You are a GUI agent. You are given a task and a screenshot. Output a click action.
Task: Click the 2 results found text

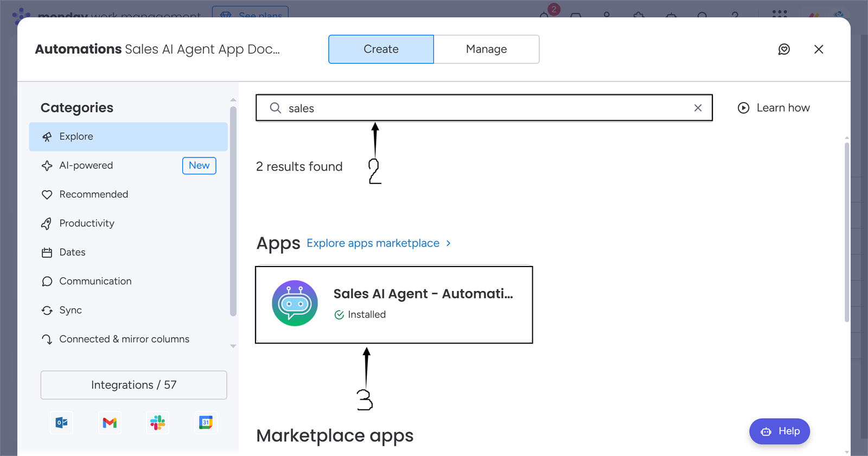(x=299, y=167)
